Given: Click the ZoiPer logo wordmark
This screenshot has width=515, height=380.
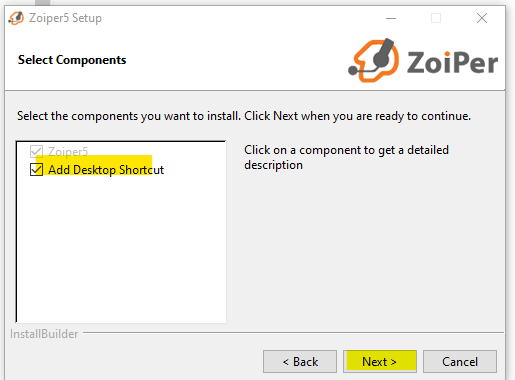Looking at the screenshot, I should [x=452, y=62].
